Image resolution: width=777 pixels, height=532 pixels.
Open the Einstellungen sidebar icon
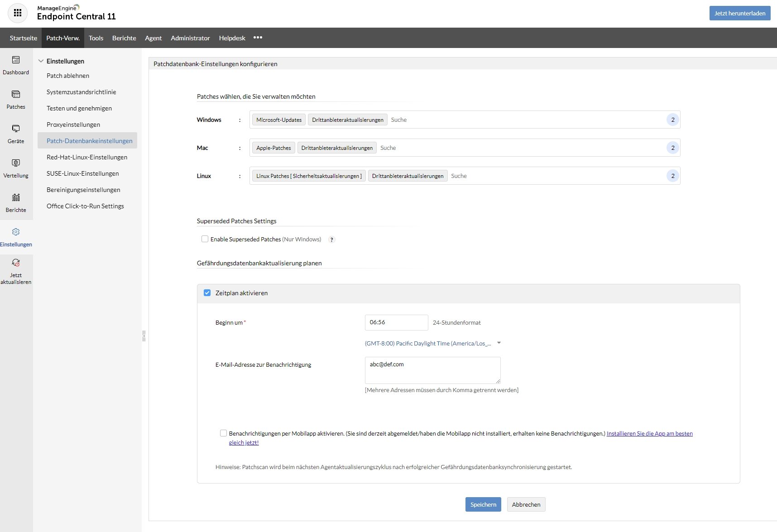(16, 236)
